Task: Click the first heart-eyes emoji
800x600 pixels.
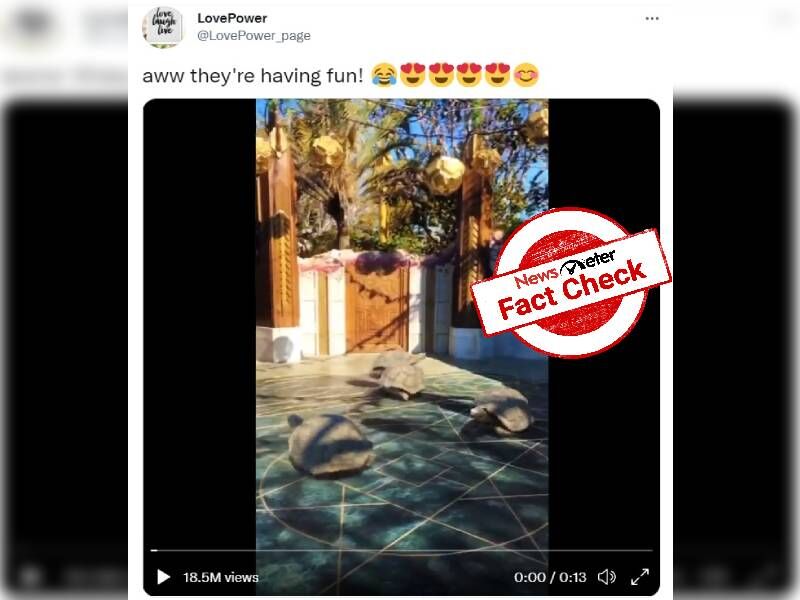Action: coord(413,75)
